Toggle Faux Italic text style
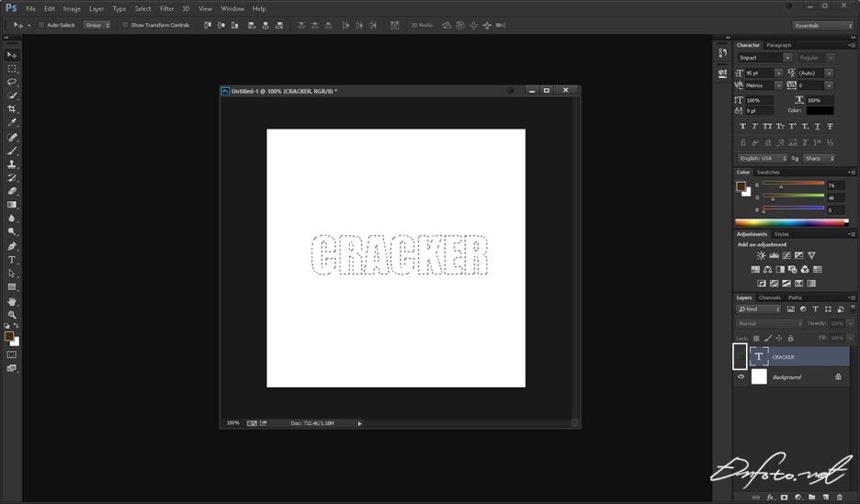860x504 pixels. click(x=754, y=127)
